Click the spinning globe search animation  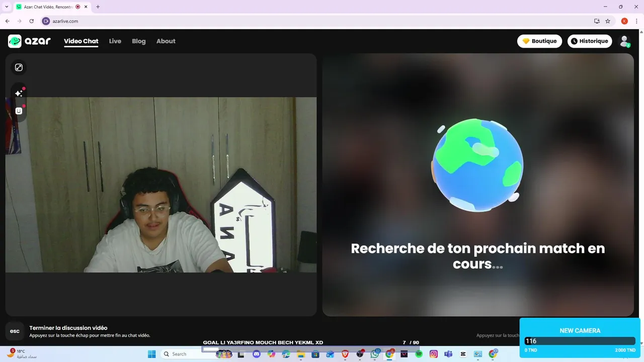(477, 165)
